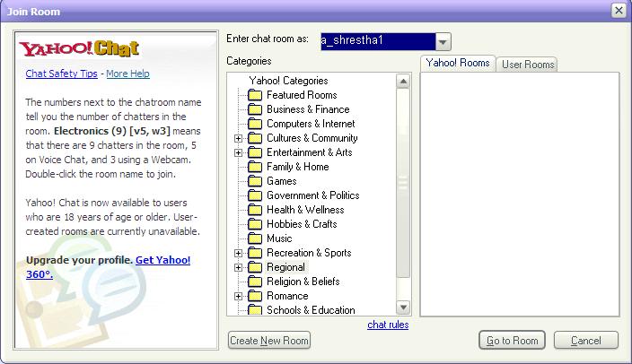
Task: Click the Go to Room button
Action: [x=512, y=341]
